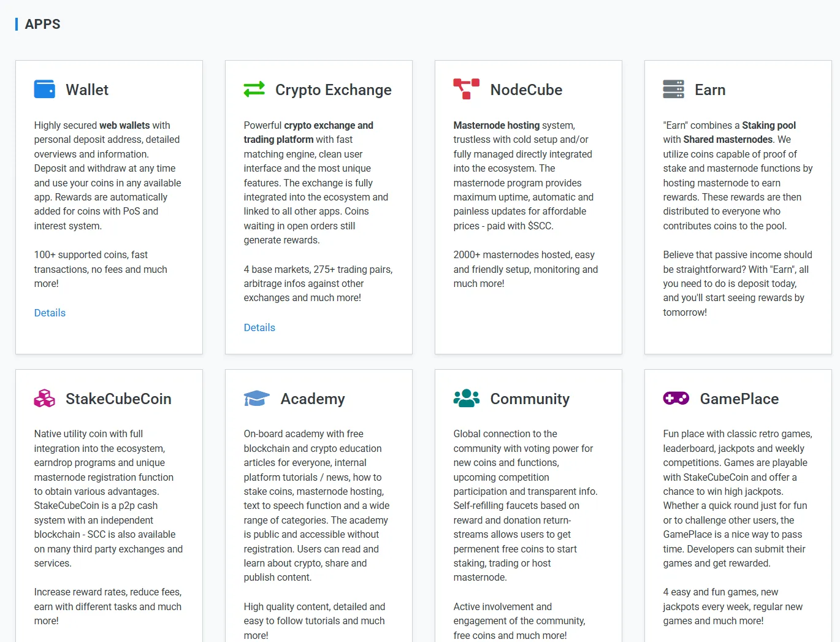Click the 2000+ masternodes hosted paragraph

click(525, 269)
